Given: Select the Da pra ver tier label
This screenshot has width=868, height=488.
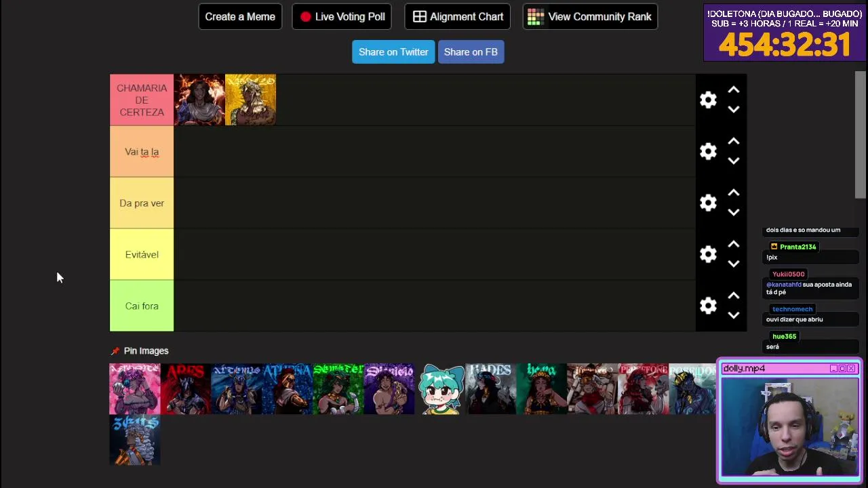Looking at the screenshot, I should (142, 203).
